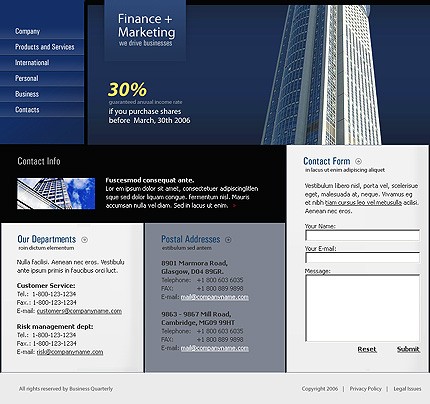
Task: Click inside the Message text area
Action: (362, 308)
